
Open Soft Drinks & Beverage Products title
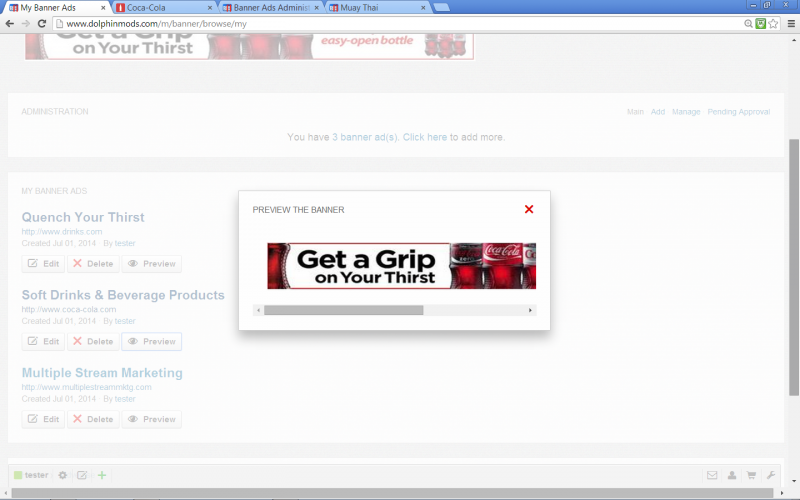[123, 295]
